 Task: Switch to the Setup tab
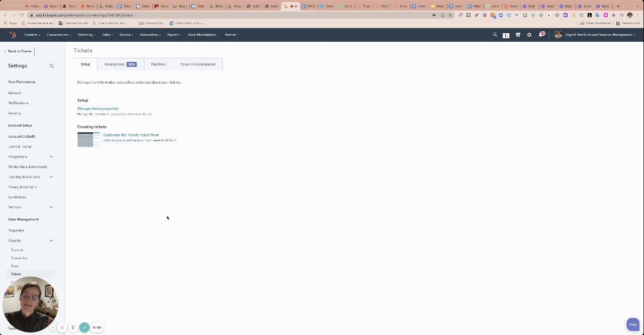86,64
